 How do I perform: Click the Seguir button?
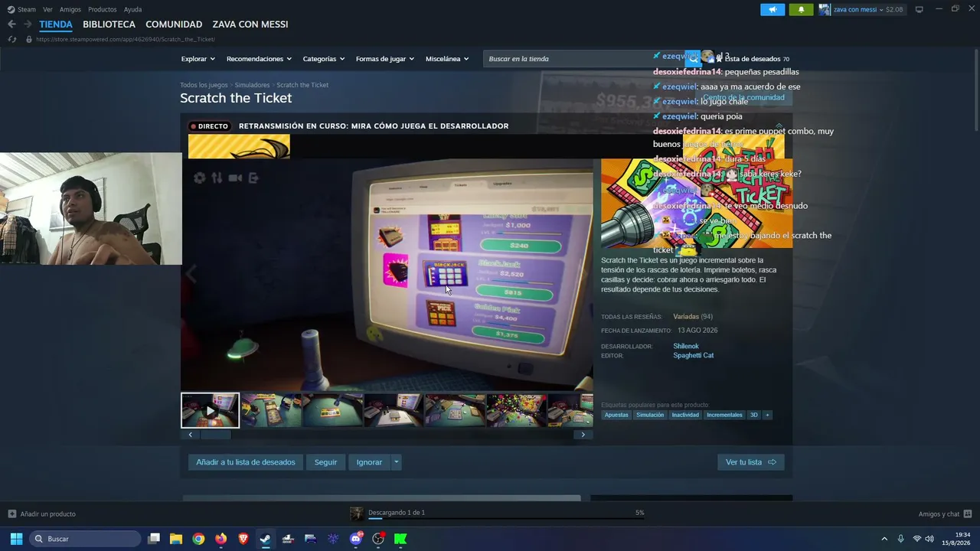[x=325, y=462]
